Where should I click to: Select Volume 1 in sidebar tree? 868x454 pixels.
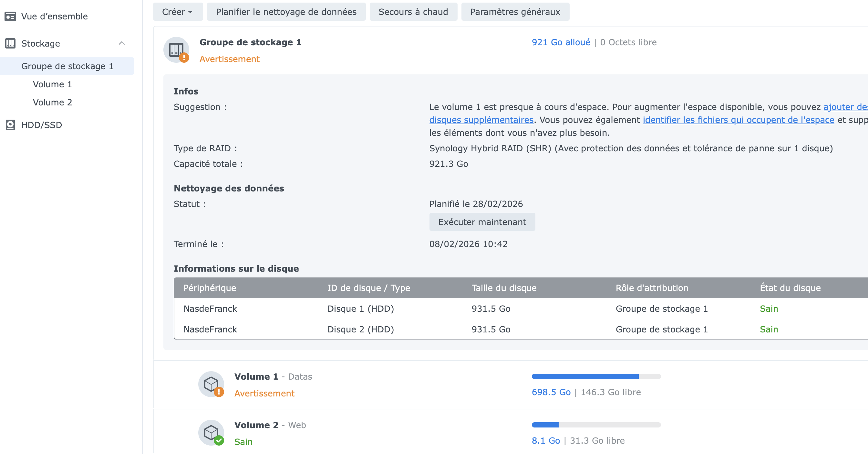coord(53,84)
